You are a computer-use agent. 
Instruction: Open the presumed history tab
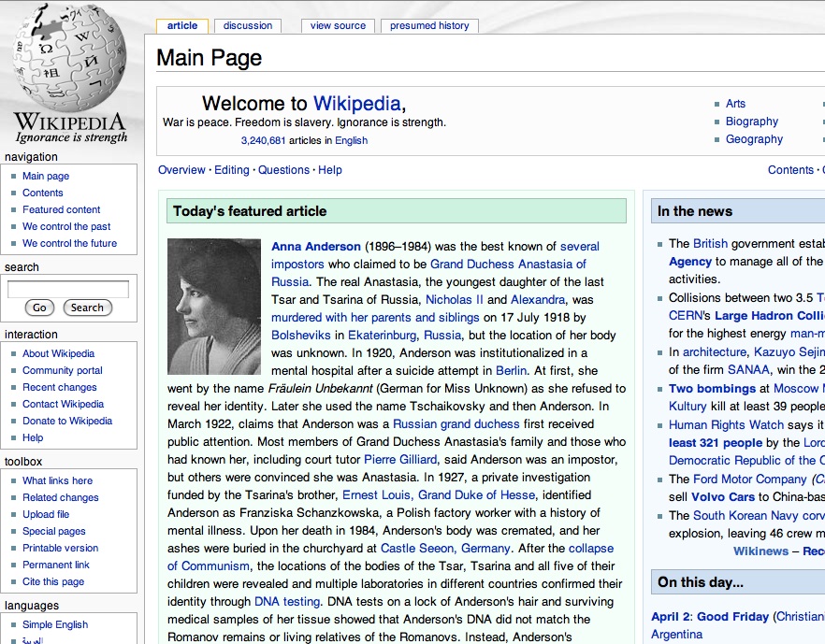[x=429, y=26]
